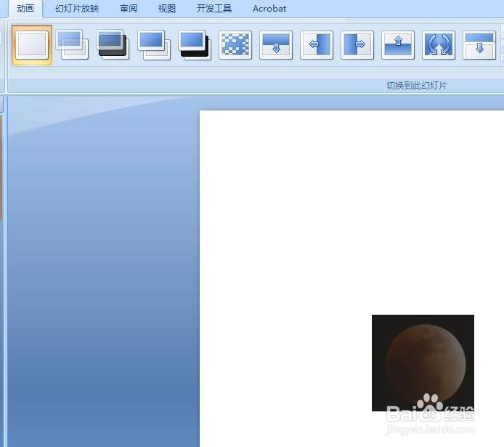
Task: Apply the Cut Through Black transition
Action: tap(195, 45)
